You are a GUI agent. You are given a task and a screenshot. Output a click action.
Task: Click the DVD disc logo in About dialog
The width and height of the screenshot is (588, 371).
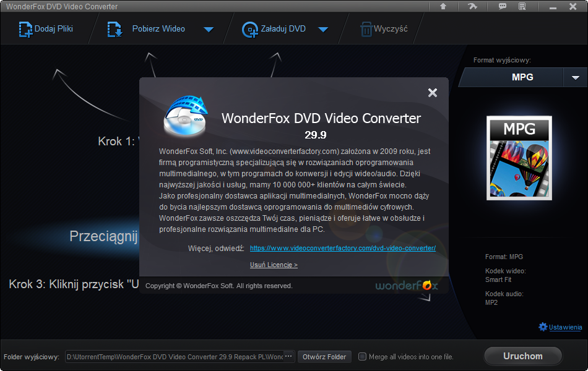coord(186,116)
